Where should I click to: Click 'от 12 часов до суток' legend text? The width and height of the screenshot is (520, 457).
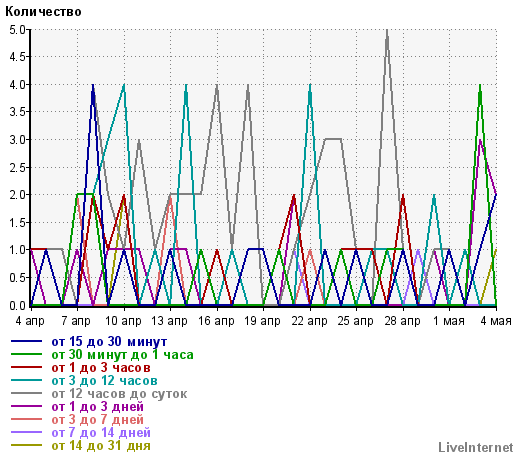pos(119,394)
